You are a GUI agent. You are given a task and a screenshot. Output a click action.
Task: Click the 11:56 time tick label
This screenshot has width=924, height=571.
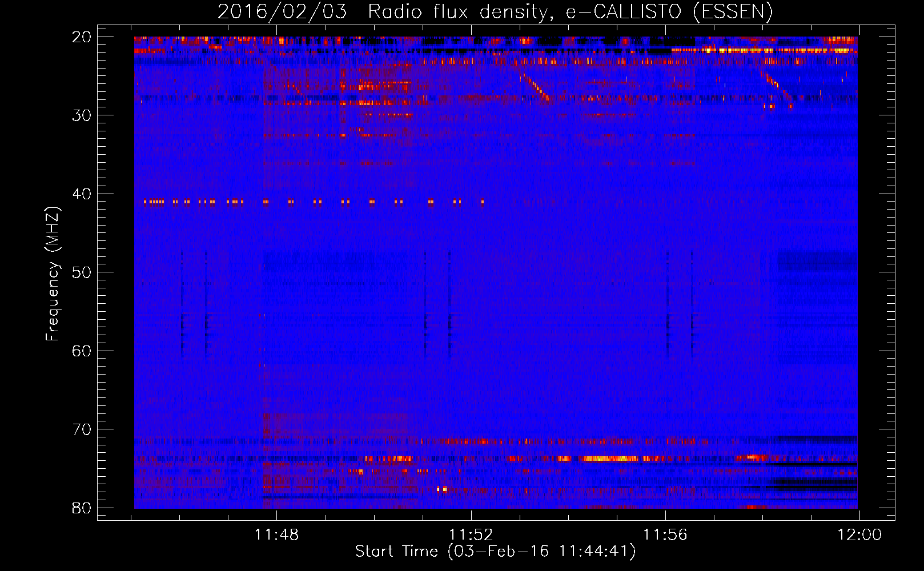click(665, 535)
